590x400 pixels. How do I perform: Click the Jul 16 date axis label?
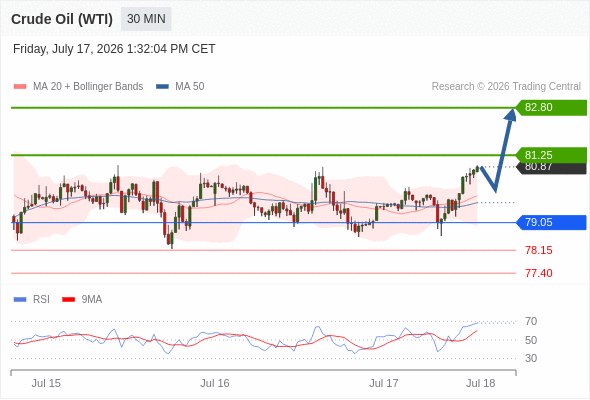click(x=215, y=383)
